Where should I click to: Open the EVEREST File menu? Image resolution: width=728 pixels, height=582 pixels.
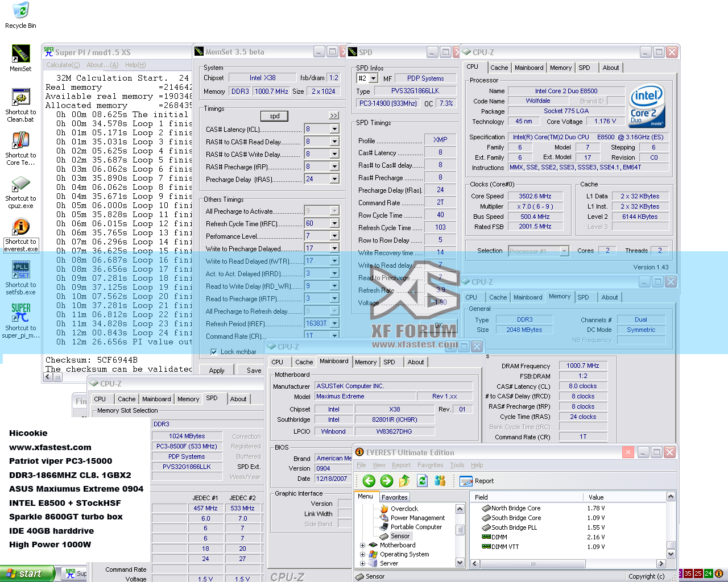coord(361,465)
